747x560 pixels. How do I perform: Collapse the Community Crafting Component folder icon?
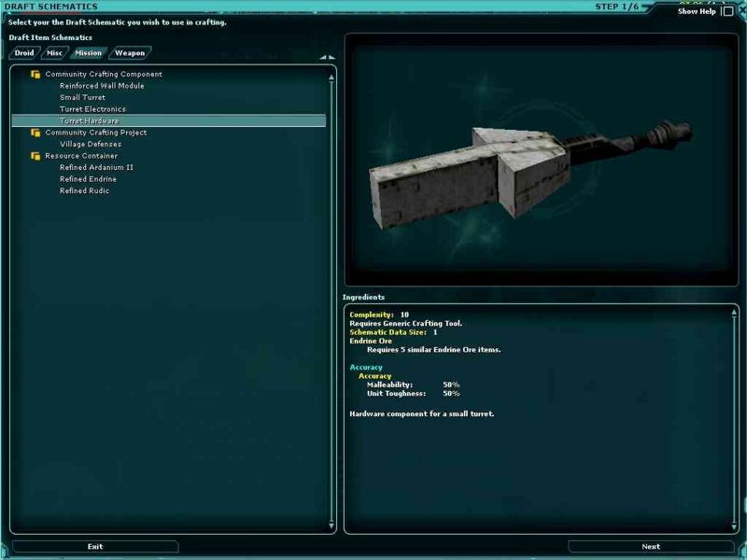click(35, 75)
